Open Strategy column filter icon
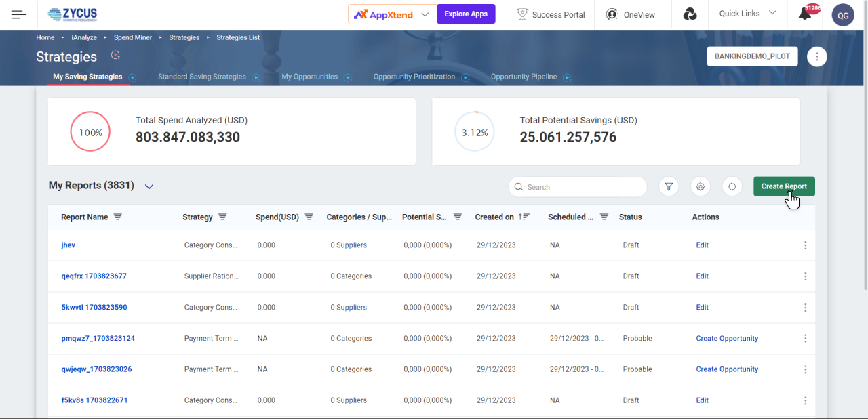Viewport: 868px width, 420px height. [x=222, y=217]
